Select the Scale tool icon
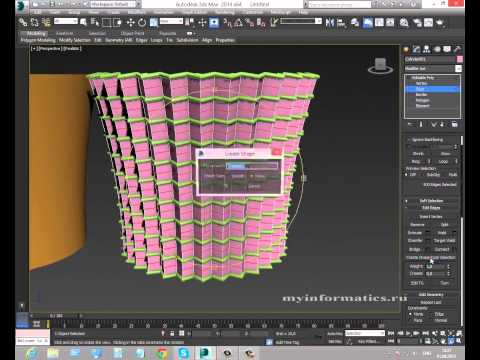Viewport: 480px width, 360px height. point(154,22)
